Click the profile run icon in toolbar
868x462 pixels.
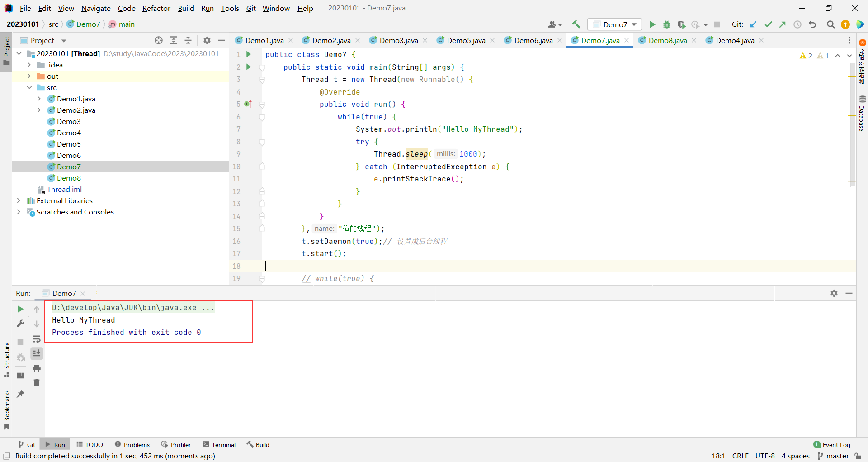695,24
